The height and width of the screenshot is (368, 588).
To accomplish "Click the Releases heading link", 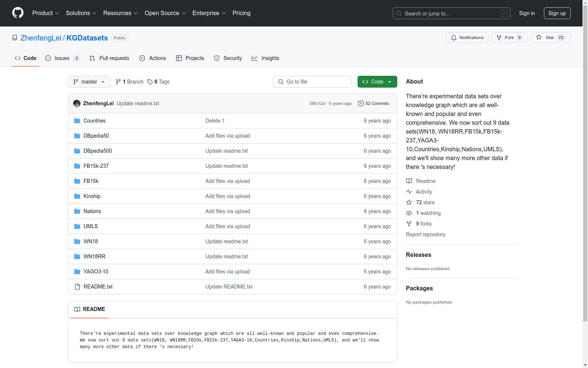I will click(x=419, y=255).
